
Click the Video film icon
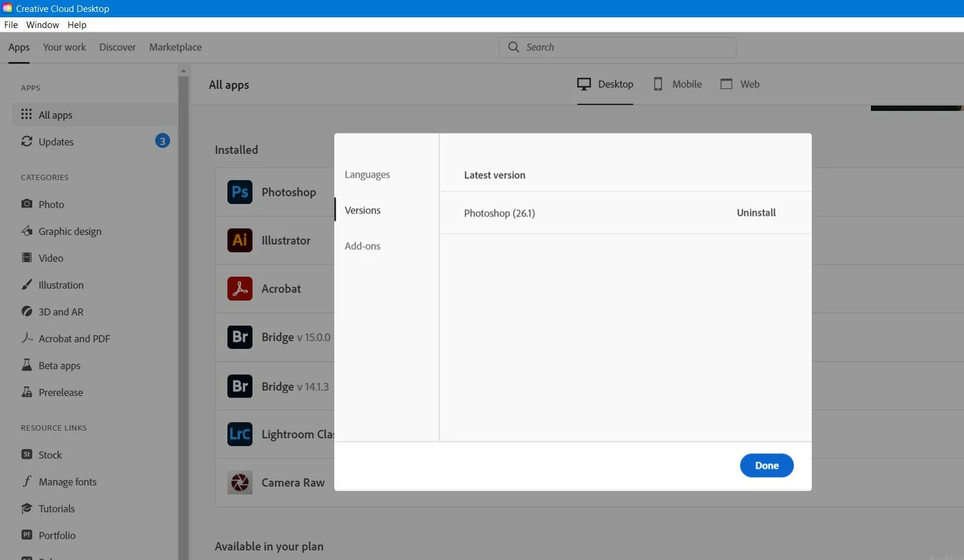(x=27, y=258)
